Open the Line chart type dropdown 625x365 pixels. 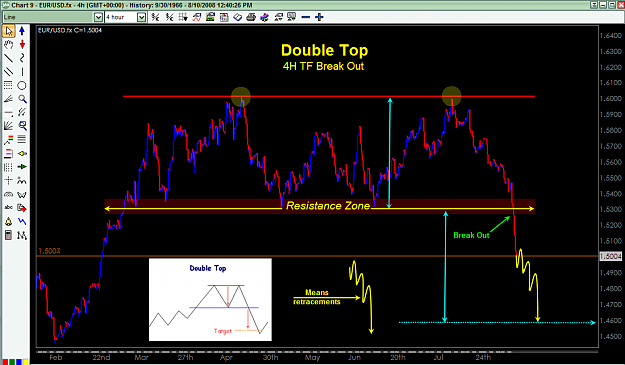tap(98, 17)
